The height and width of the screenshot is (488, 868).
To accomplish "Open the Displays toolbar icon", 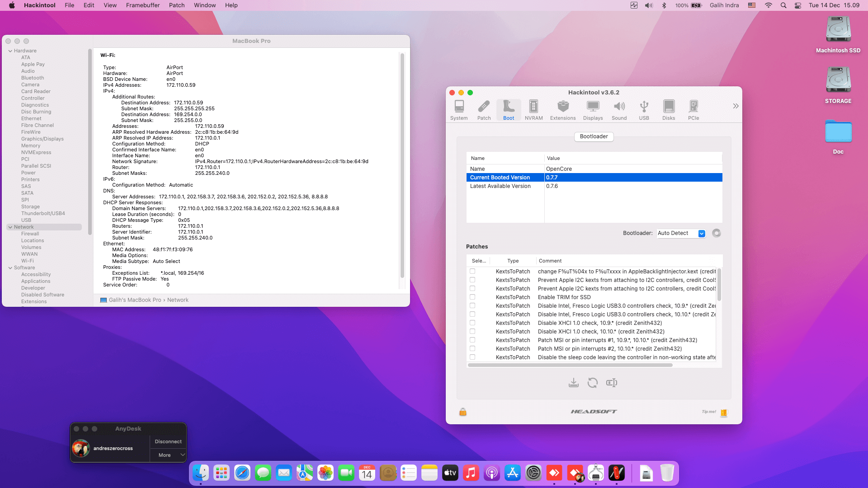I will pyautogui.click(x=593, y=110).
